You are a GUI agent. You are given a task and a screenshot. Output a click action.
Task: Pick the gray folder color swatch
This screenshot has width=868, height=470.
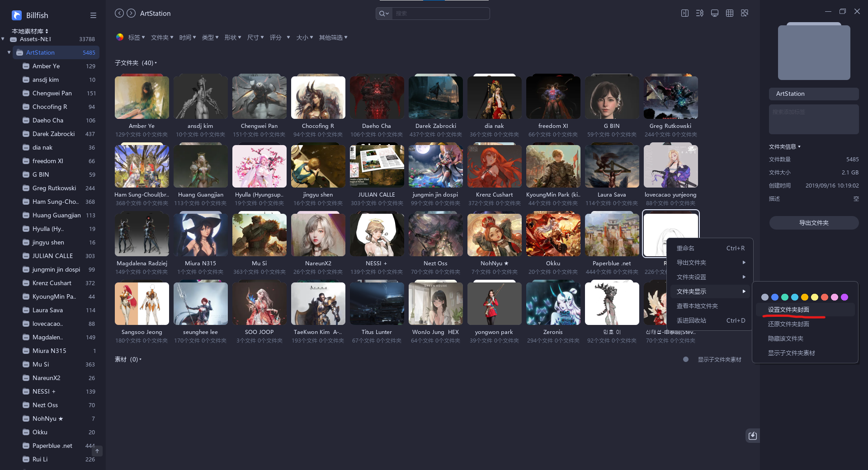click(765, 297)
